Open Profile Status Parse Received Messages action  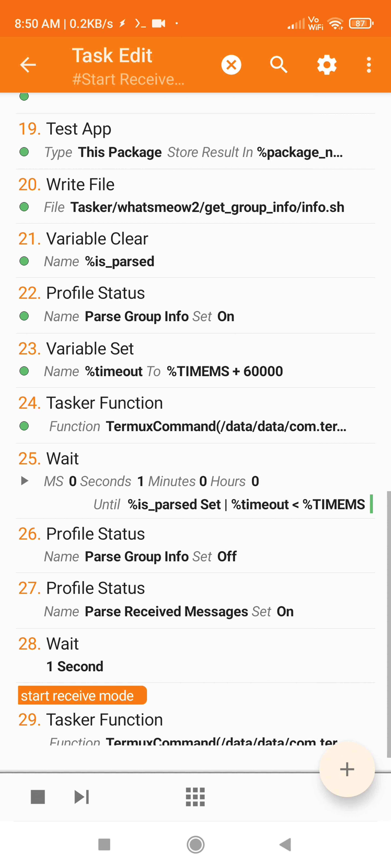click(195, 600)
